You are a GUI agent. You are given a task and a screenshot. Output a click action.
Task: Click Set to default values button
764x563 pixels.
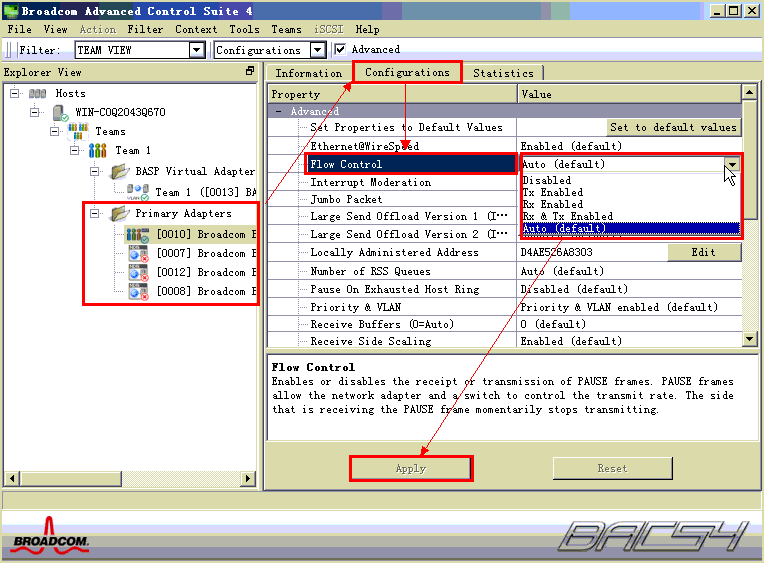(x=673, y=127)
